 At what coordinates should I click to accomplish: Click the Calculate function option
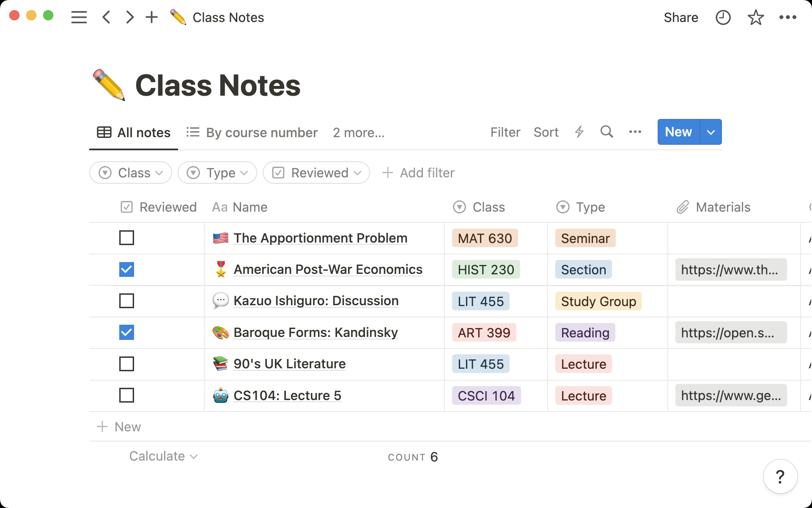pos(163,456)
